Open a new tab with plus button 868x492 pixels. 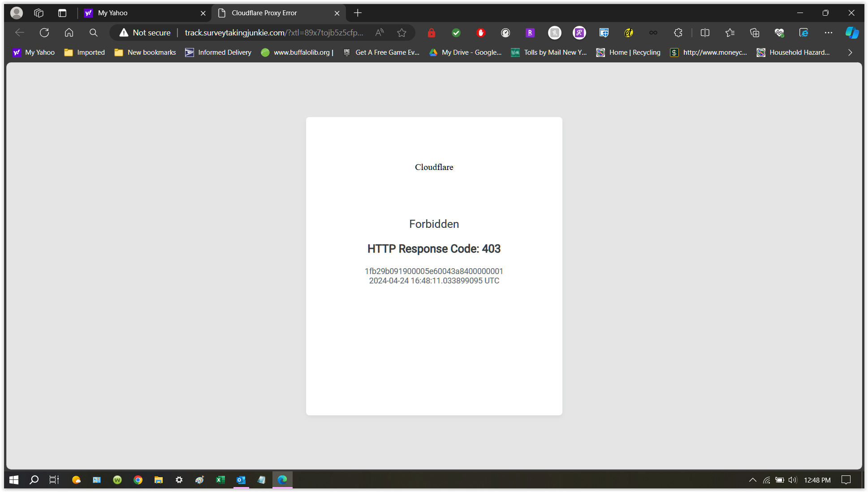point(358,13)
